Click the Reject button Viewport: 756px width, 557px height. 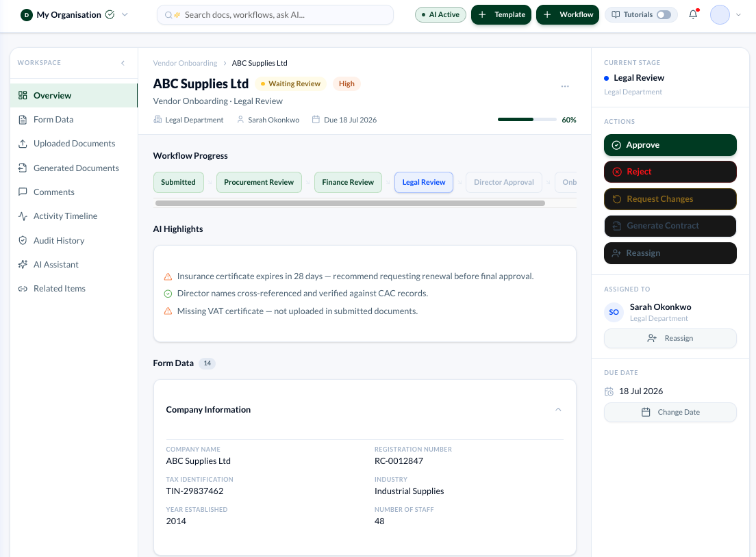coord(670,172)
